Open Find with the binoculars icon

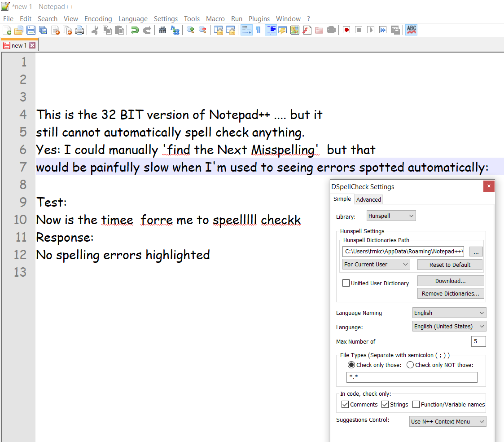(162, 30)
